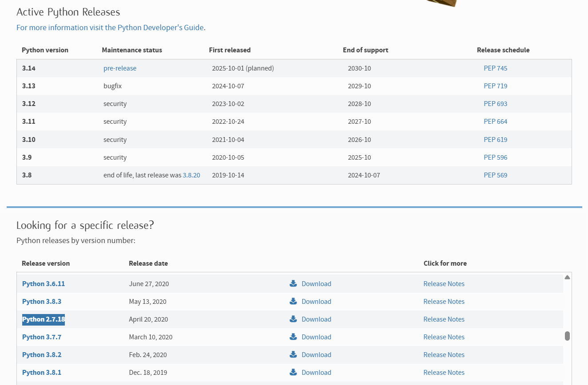The height and width of the screenshot is (385, 588).
Task: Open PEP 719 release schedule
Action: pos(496,86)
